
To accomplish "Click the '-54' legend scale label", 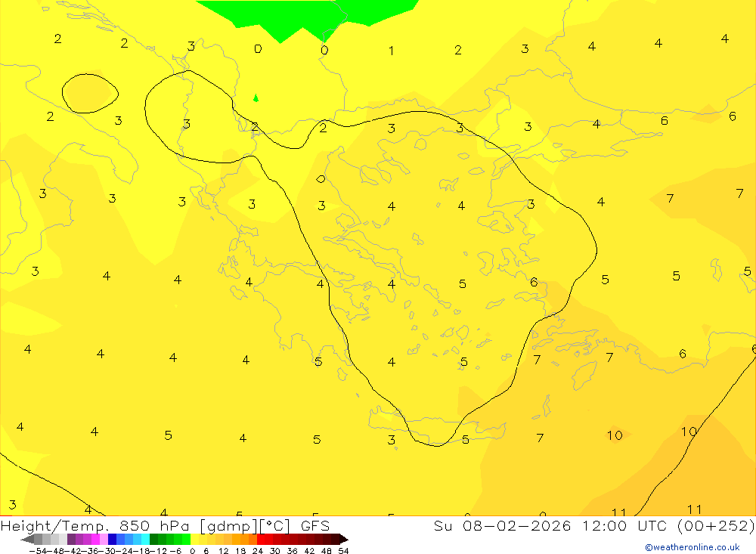I will pos(38,551).
